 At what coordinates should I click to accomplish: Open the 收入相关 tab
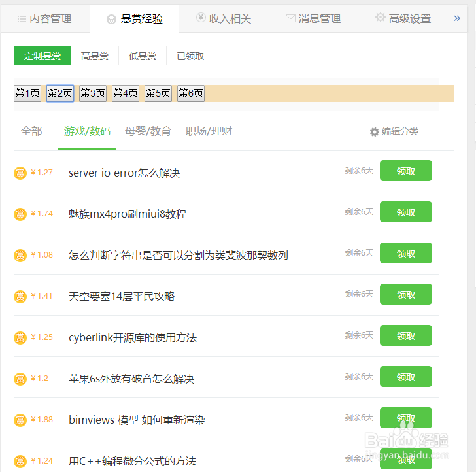(223, 19)
